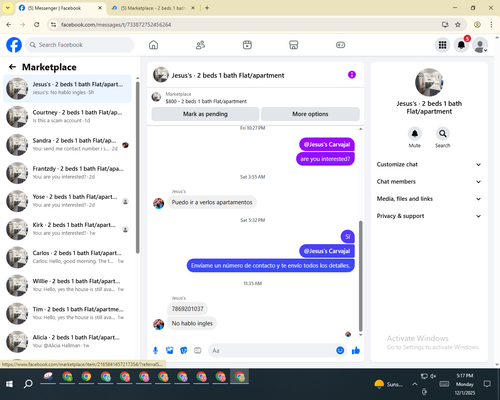Click the 'Puedo ir a verlos apartamentos' message
The height and width of the screenshot is (400, 500).
(x=212, y=202)
